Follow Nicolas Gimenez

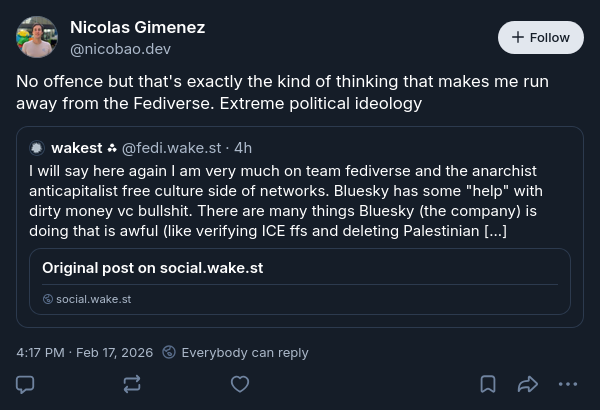540,37
